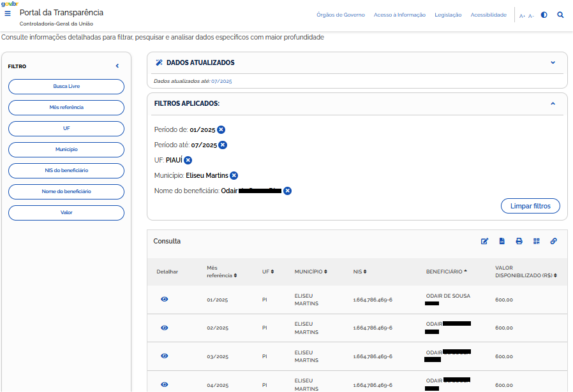The height and width of the screenshot is (392, 573).
Task: Click the gov.br logo
Action: coord(10,4)
